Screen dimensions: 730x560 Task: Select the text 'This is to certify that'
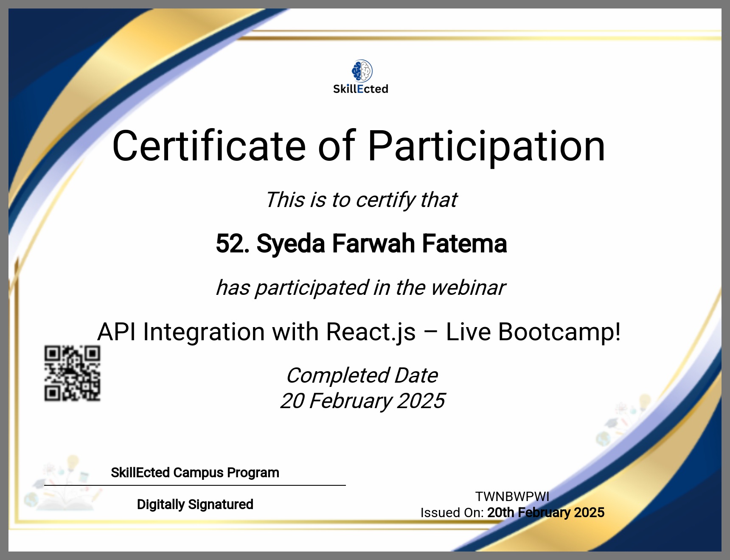tap(361, 200)
